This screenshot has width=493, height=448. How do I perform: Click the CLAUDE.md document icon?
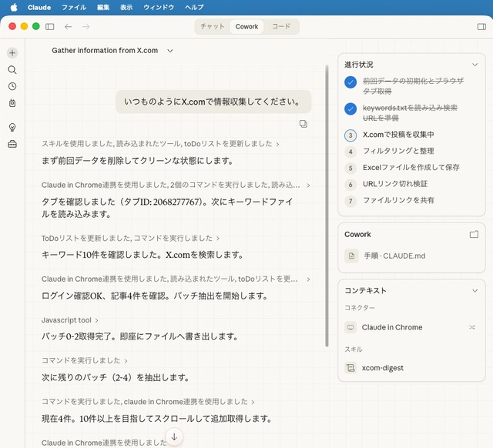pos(351,256)
